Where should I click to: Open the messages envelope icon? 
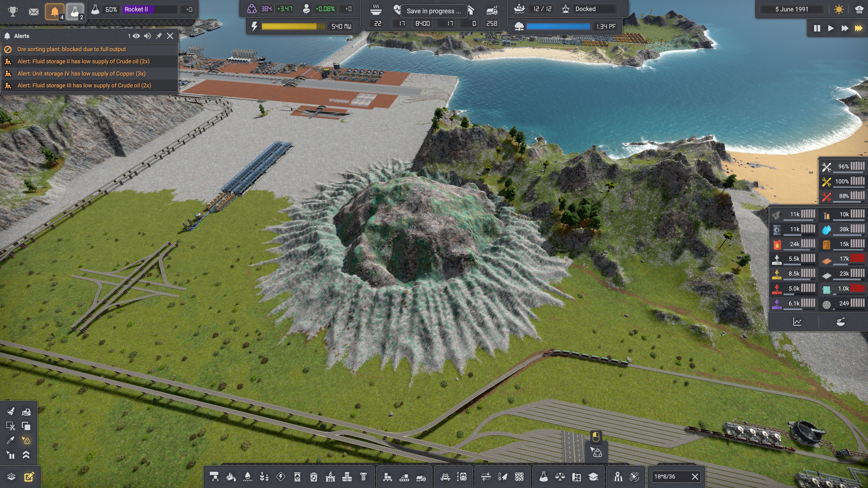coord(34,12)
